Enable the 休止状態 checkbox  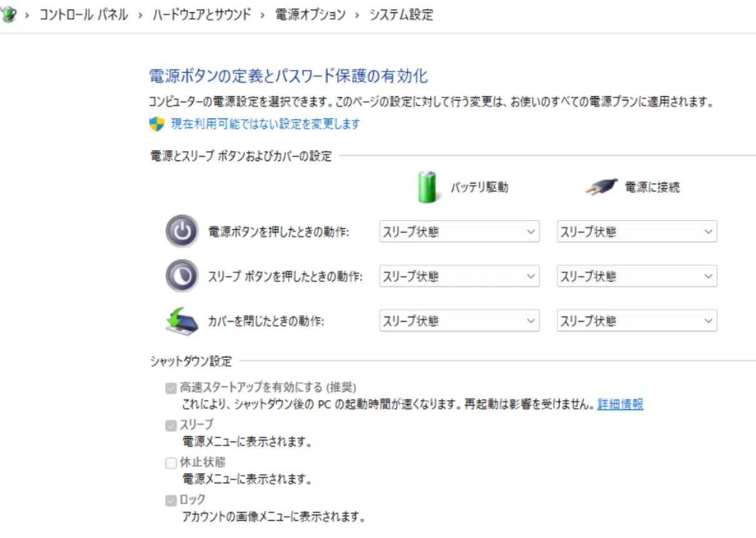[171, 463]
